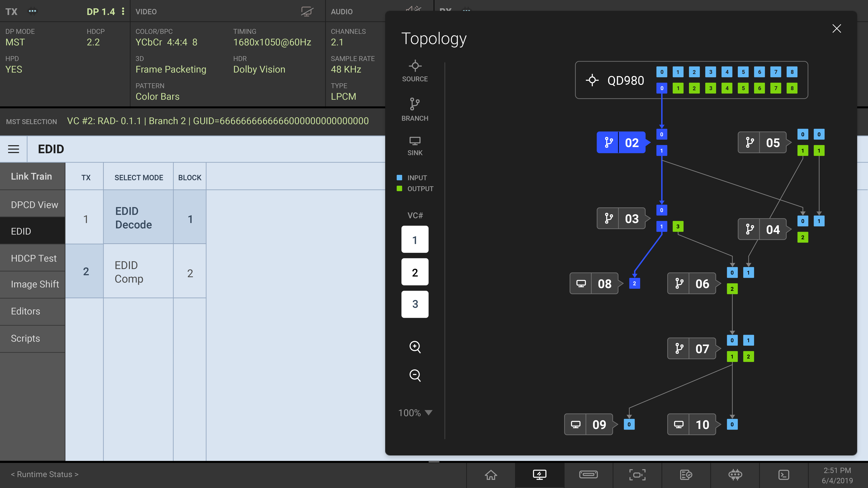Go to the Home screen
Image resolution: width=868 pixels, height=488 pixels.
click(491, 475)
